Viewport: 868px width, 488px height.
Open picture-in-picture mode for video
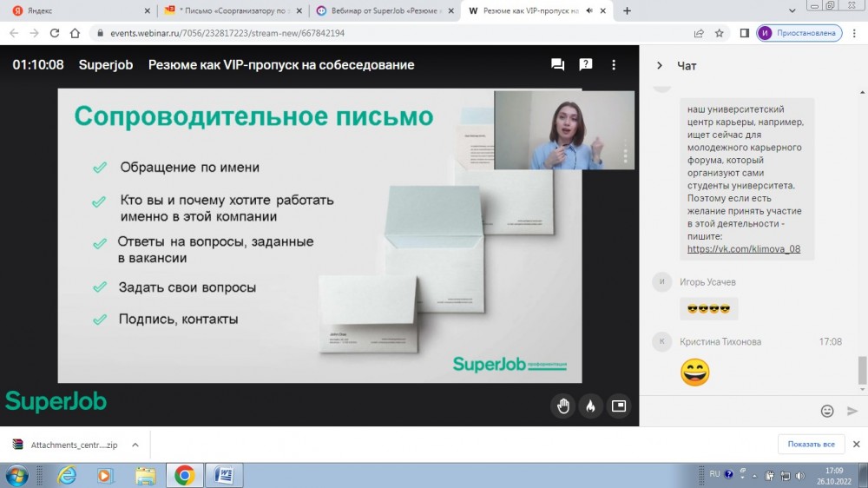tap(619, 406)
